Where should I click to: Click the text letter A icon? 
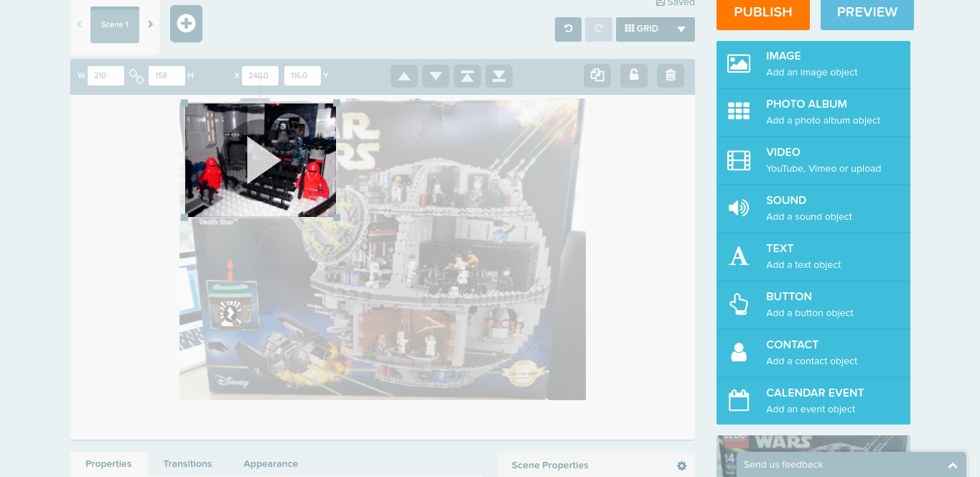739,256
